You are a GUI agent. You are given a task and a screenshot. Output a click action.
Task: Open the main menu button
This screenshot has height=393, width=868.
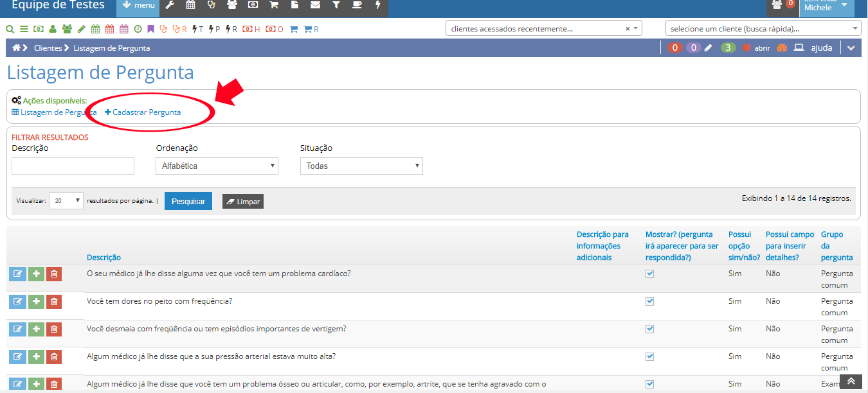(x=138, y=6)
